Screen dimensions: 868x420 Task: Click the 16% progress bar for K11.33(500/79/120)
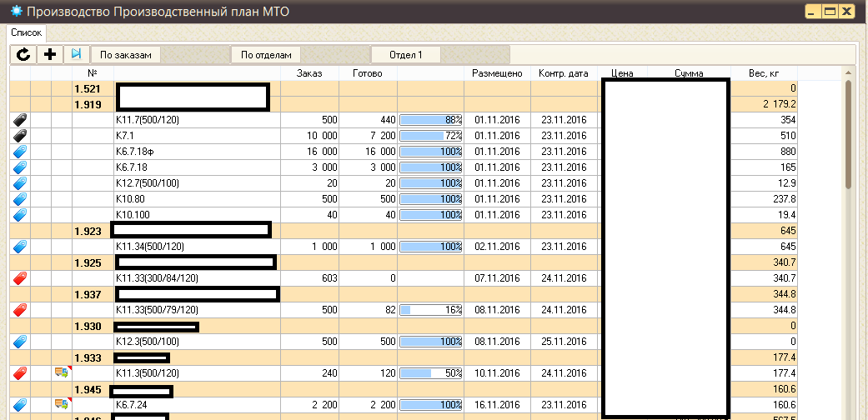pyautogui.click(x=431, y=310)
